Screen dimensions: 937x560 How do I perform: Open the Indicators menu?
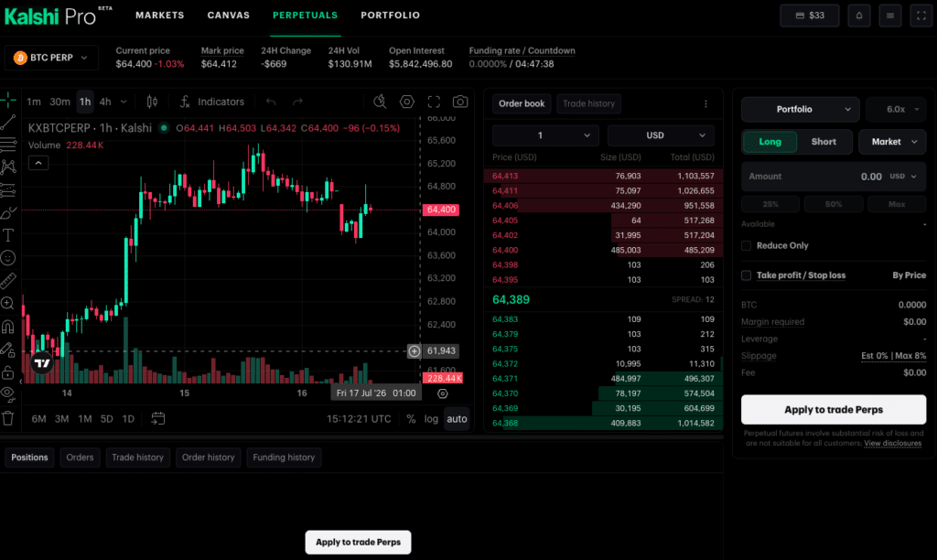pyautogui.click(x=212, y=102)
